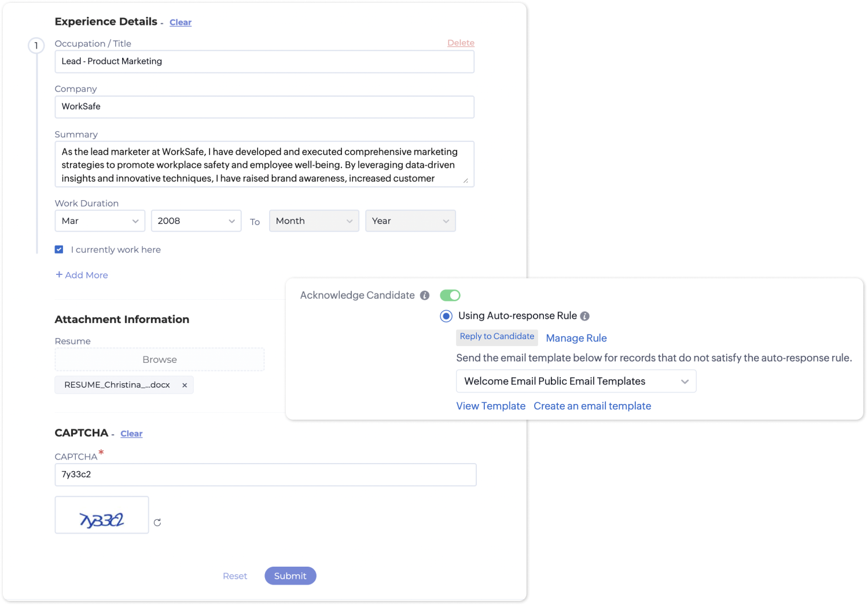Click Browse to upload a resume

pos(159,359)
